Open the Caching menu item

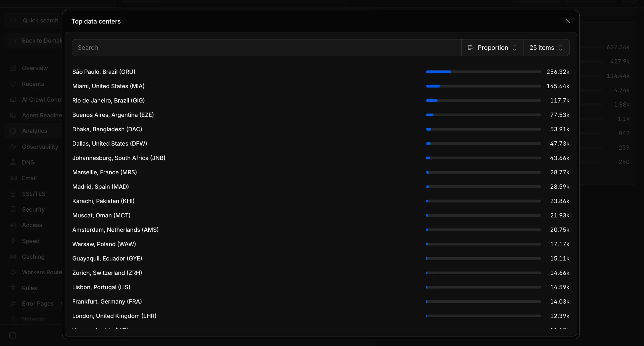click(33, 257)
